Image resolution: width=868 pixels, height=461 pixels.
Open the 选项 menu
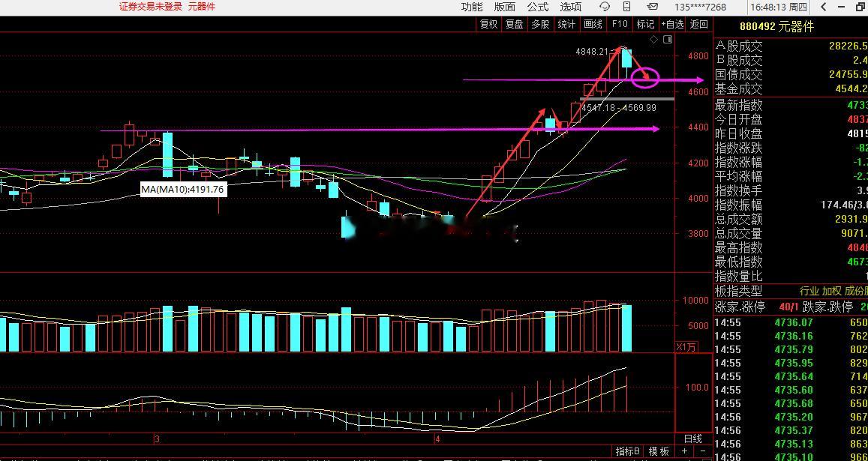(x=571, y=7)
